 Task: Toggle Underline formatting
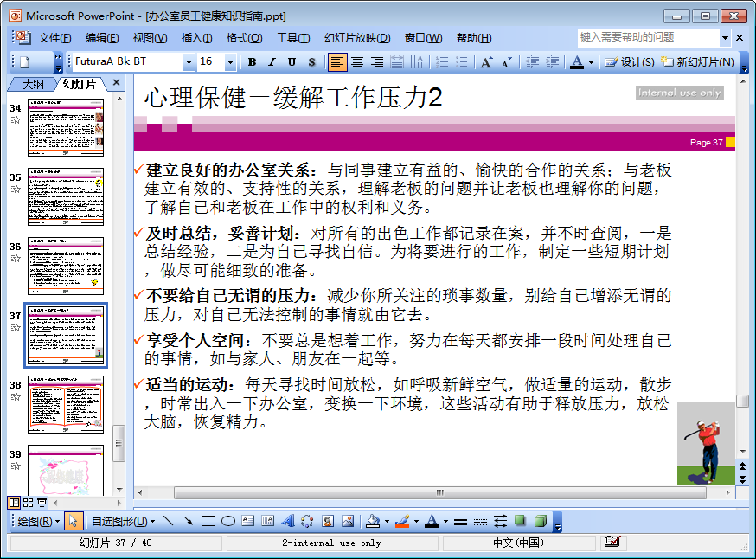click(292, 61)
